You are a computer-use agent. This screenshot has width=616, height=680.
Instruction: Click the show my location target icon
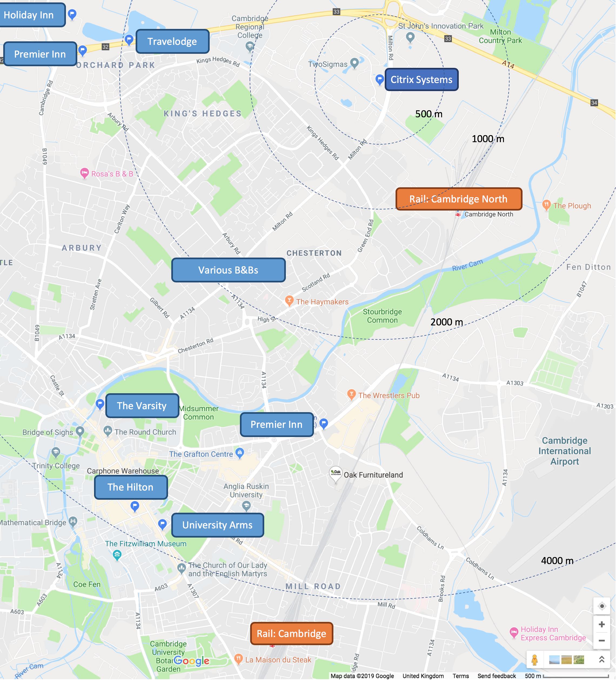(601, 606)
